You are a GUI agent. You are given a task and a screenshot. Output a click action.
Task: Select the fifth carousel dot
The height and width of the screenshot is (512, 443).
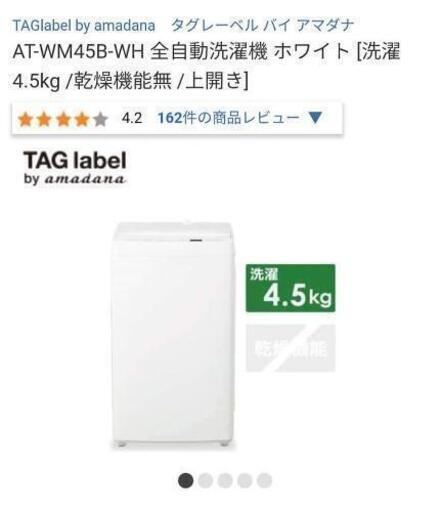tap(264, 481)
